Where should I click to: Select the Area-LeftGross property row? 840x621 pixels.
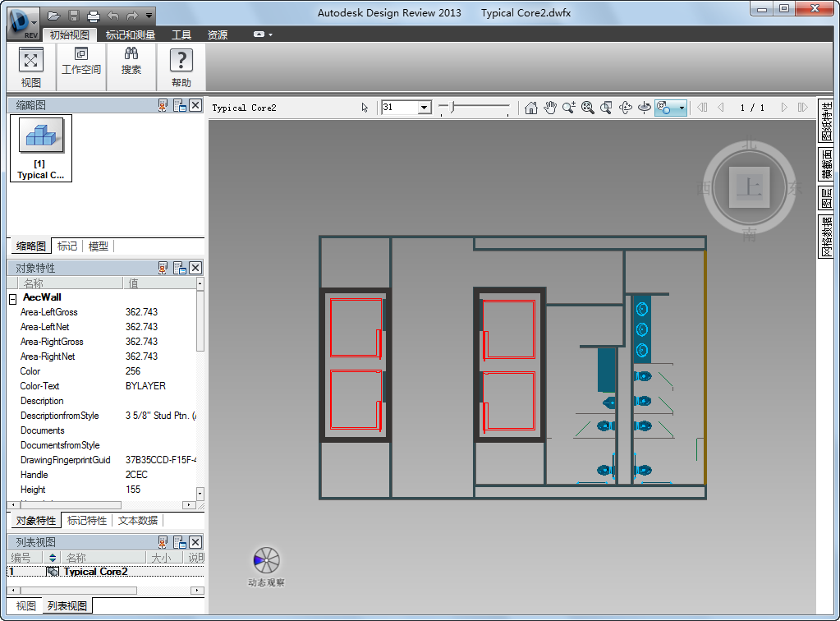click(x=102, y=312)
